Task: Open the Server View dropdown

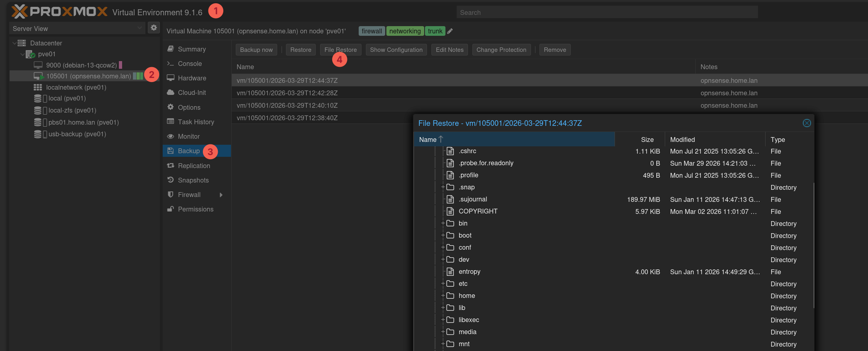Action: (139, 28)
